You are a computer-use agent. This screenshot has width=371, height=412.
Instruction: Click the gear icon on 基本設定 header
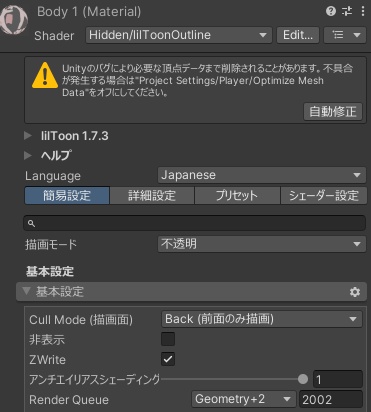coord(355,292)
